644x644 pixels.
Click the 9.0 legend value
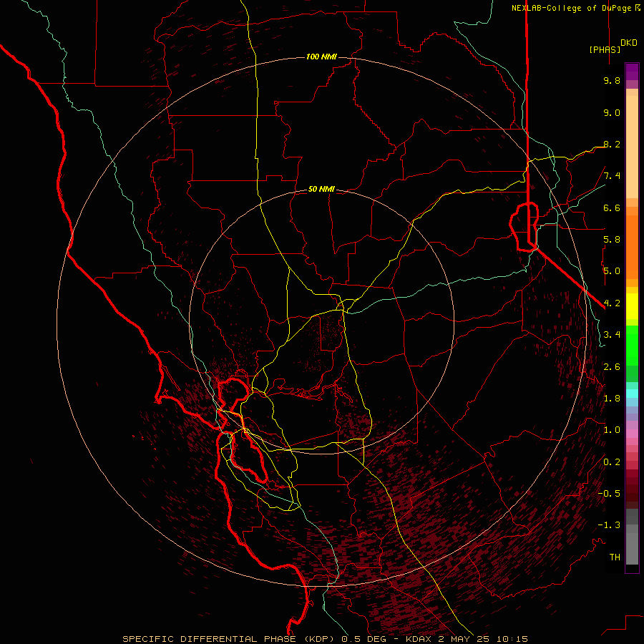pyautogui.click(x=612, y=112)
